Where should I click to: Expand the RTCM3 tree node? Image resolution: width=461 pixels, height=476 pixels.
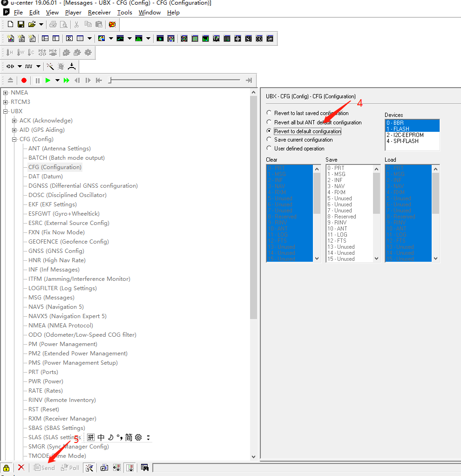[x=5, y=102]
